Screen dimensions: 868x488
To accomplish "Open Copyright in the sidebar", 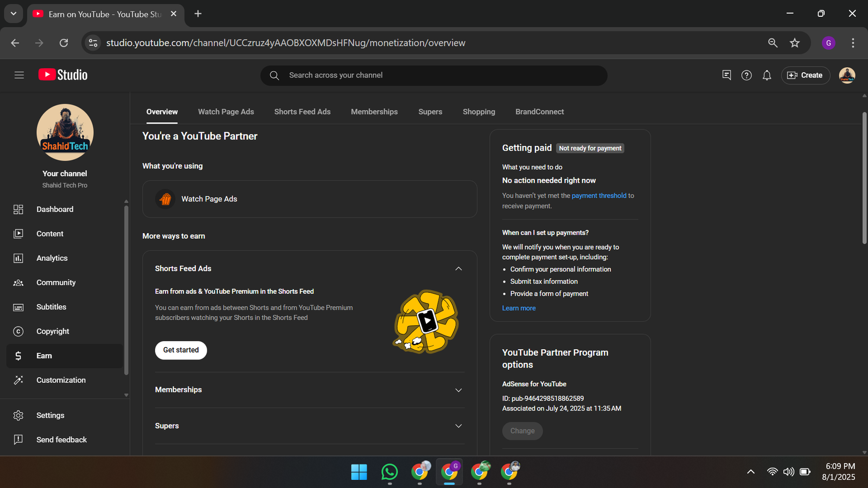I will [65, 331].
